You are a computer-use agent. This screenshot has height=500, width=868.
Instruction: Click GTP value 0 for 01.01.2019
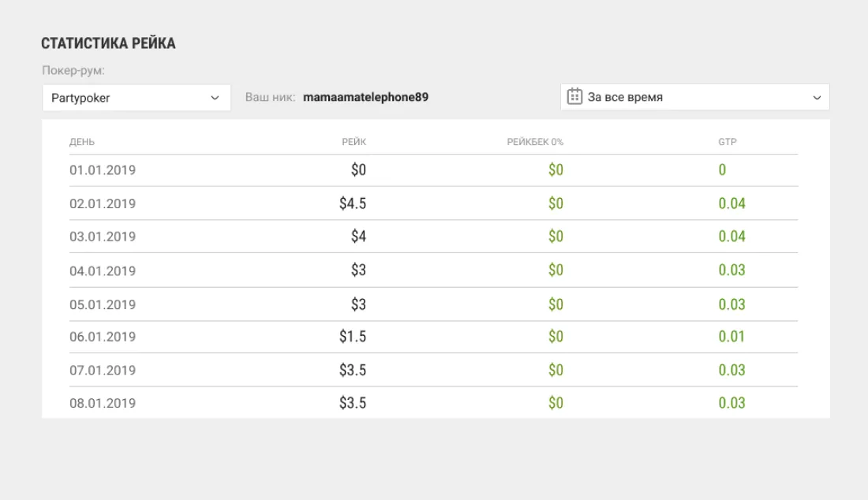point(722,170)
